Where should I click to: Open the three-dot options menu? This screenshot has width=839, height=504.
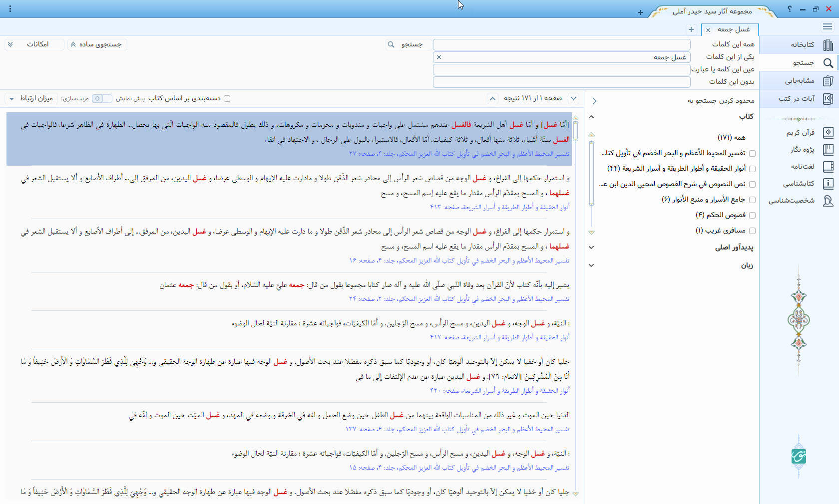(10, 9)
